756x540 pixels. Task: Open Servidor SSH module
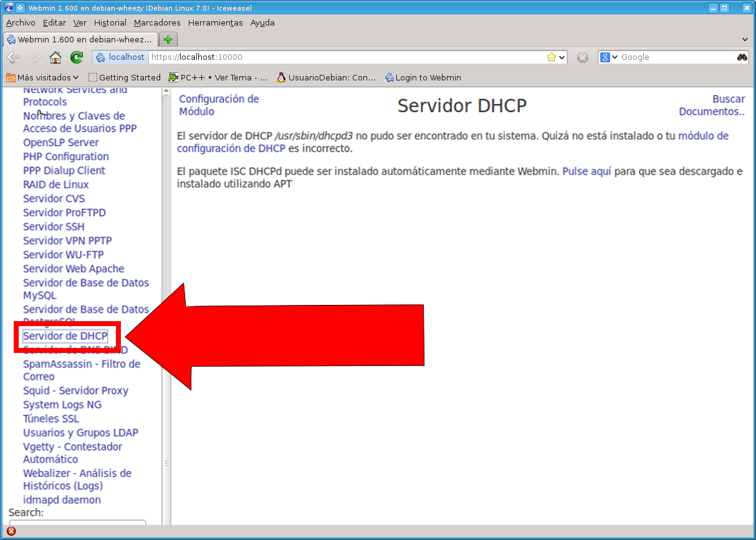[x=54, y=226]
